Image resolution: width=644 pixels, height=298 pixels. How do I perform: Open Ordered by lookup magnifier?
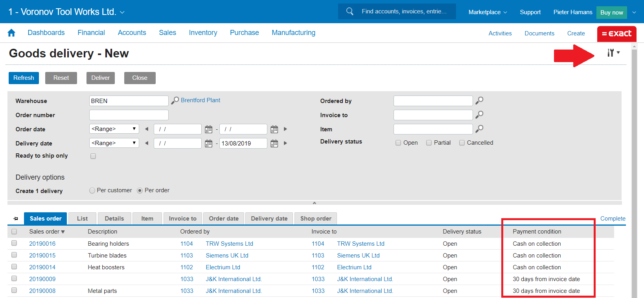(x=479, y=101)
